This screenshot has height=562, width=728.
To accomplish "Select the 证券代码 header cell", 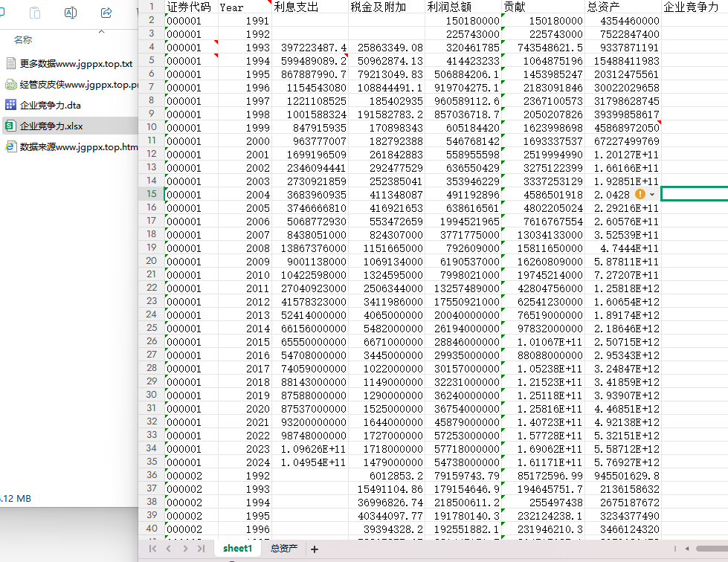I will point(191,7).
